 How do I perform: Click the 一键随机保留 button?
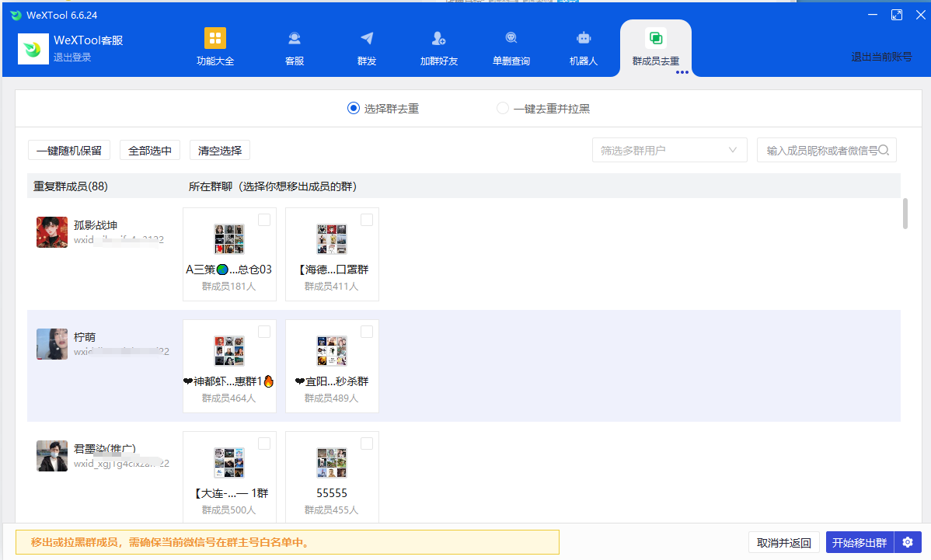pyautogui.click(x=69, y=151)
